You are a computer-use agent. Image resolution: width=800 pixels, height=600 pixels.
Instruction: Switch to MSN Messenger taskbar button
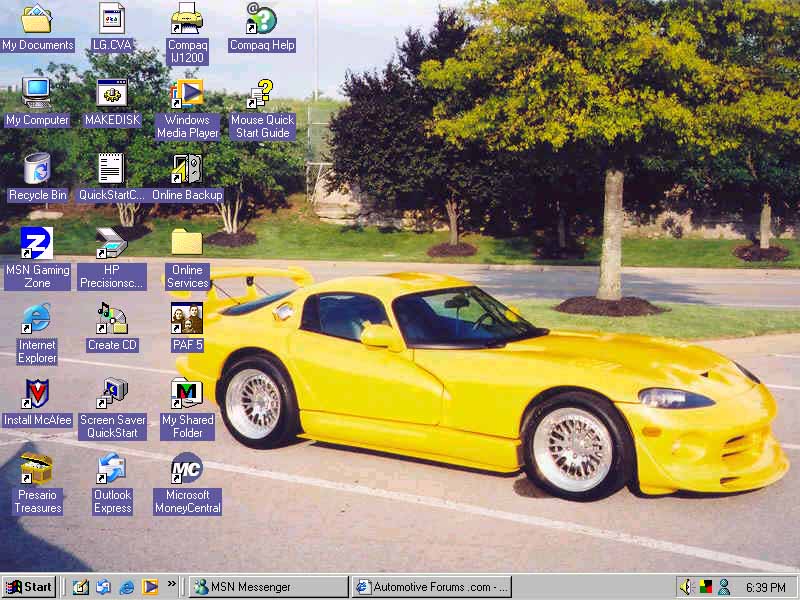click(269, 587)
